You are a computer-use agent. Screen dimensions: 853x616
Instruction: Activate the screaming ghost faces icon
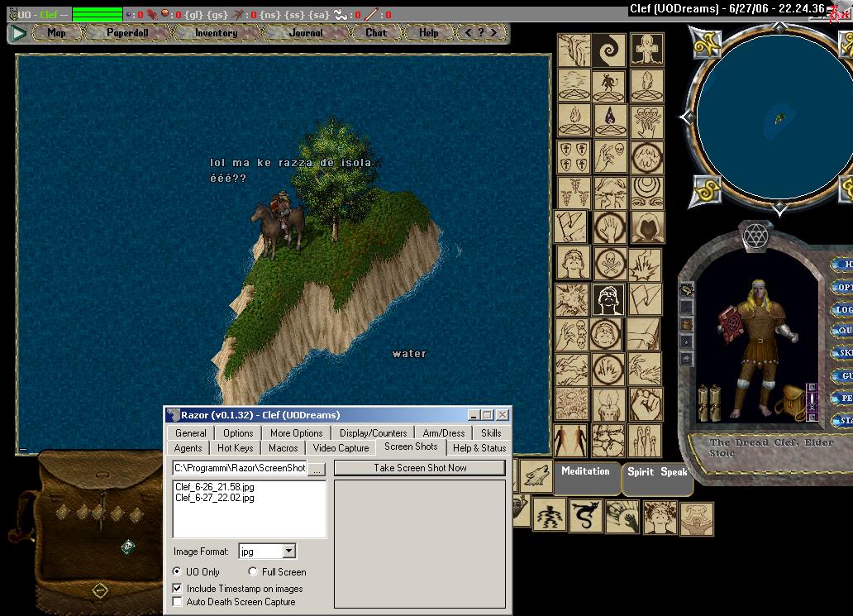644,441
